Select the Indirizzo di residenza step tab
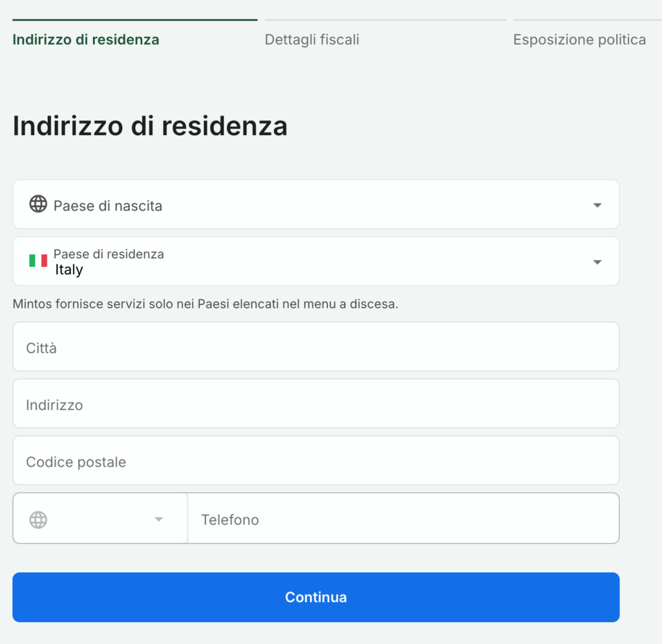This screenshot has height=644, width=662. [x=86, y=39]
